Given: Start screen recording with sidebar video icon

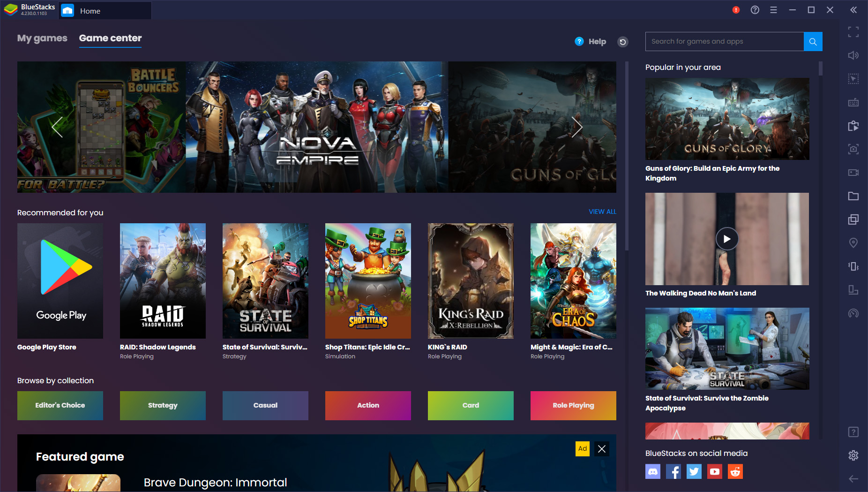Looking at the screenshot, I should [853, 173].
